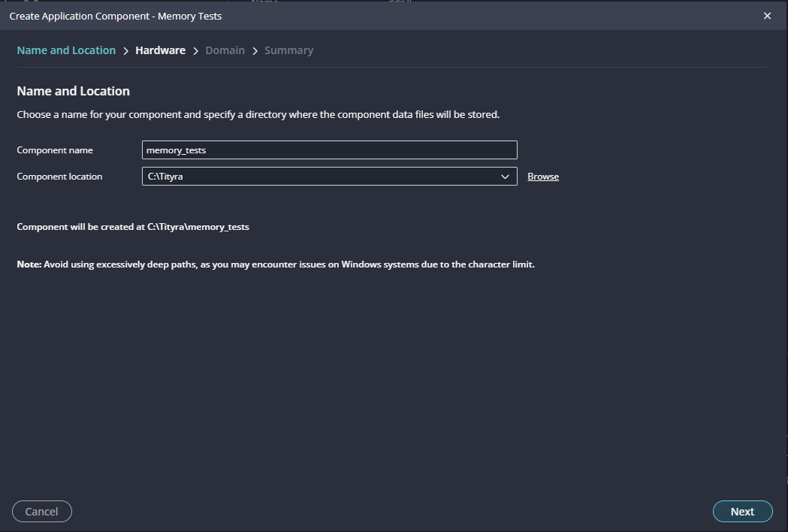
Task: Click the Component location label
Action: point(59,177)
